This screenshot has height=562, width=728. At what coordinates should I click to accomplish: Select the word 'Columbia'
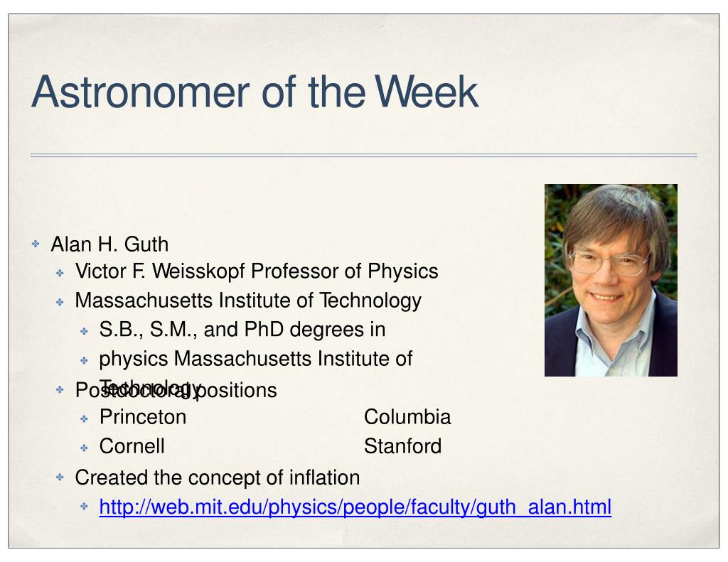407,417
